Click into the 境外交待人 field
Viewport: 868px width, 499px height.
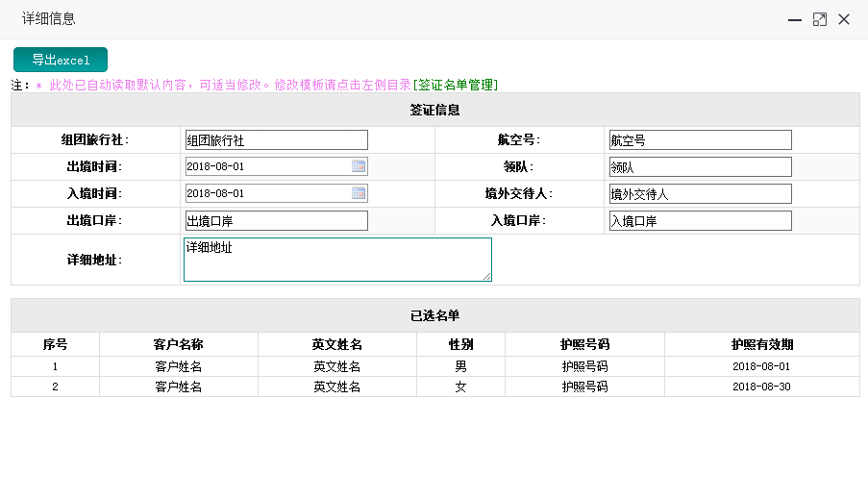[700, 194]
